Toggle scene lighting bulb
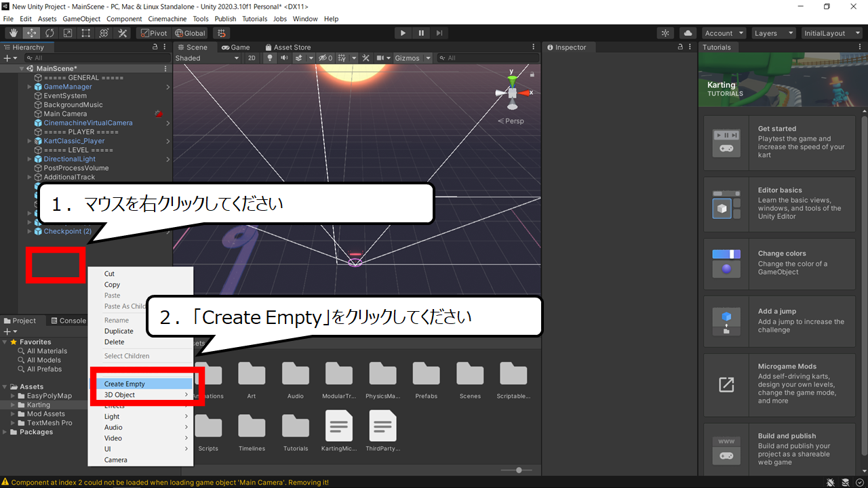 [269, 58]
